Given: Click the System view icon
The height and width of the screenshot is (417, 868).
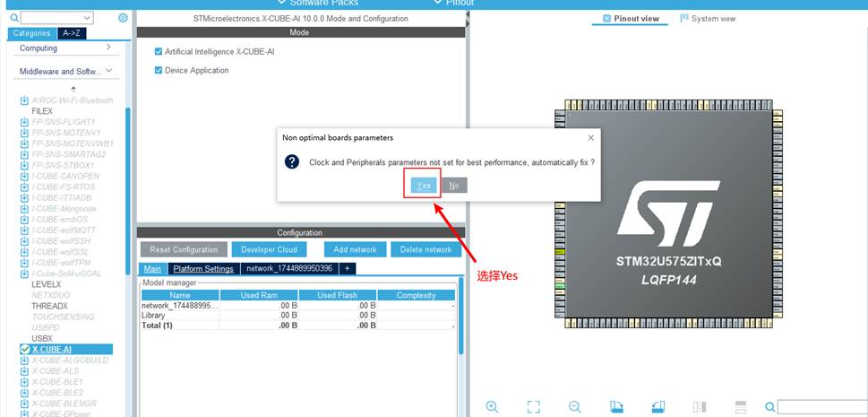Looking at the screenshot, I should pos(684,18).
